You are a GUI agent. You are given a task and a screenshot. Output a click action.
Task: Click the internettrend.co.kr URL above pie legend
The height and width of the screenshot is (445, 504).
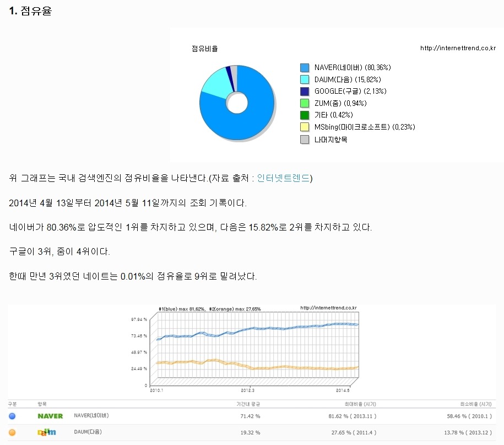click(458, 49)
